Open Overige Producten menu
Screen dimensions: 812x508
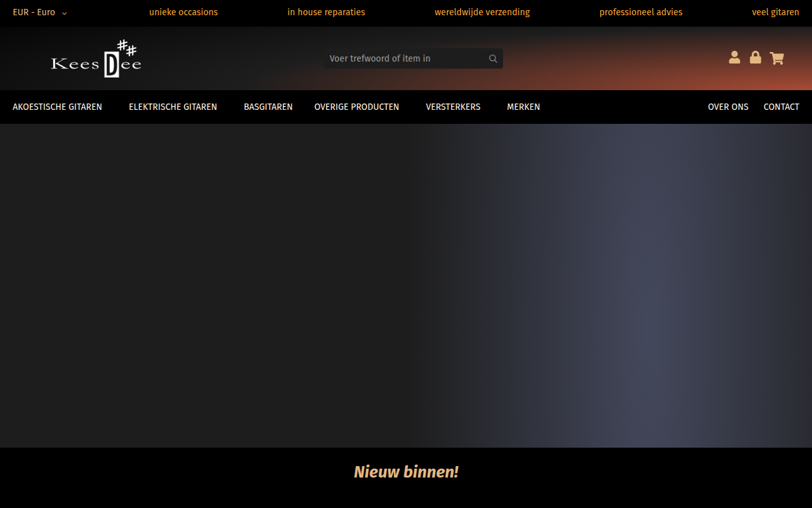coord(357,107)
